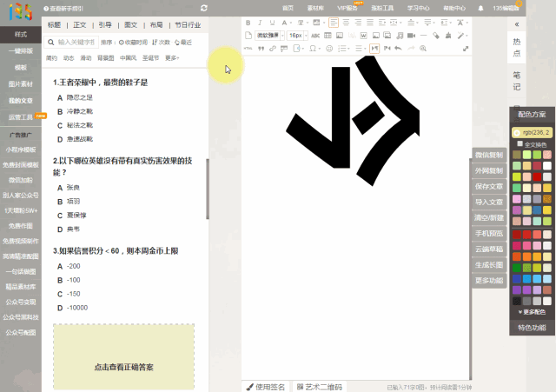
Task: Click the undo arrow icon
Action: click(x=398, y=49)
